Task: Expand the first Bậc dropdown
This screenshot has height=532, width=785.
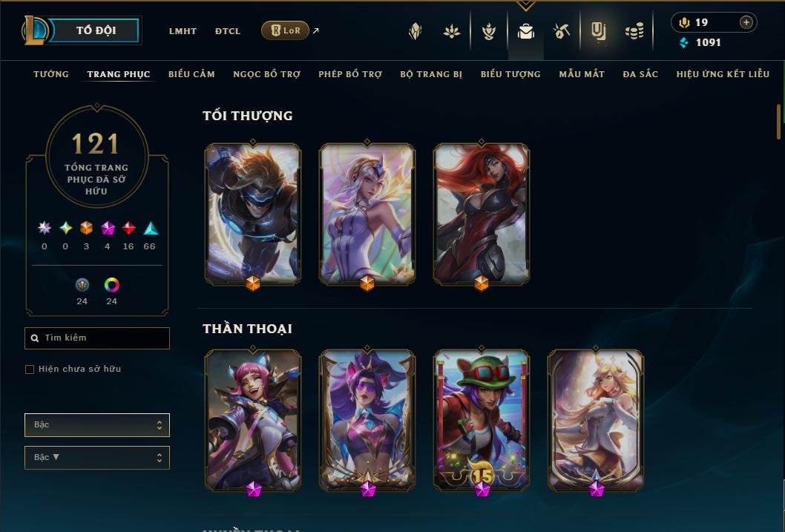Action: point(97,425)
